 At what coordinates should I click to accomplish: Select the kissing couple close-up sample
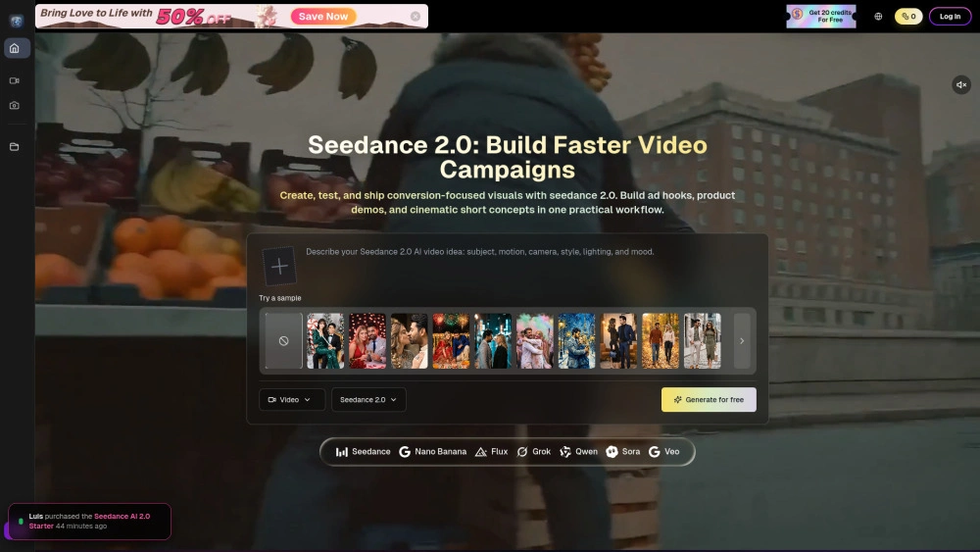[x=410, y=340]
